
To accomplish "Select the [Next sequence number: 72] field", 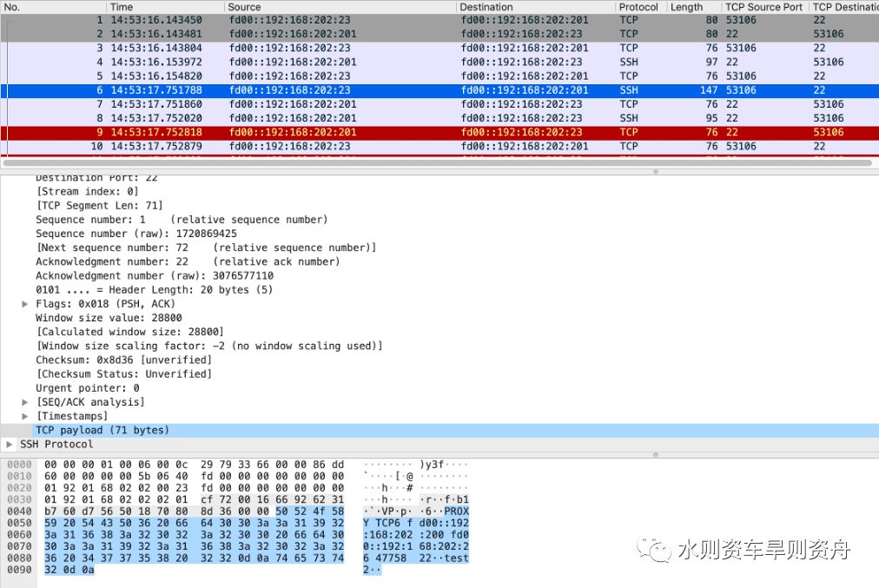I will (x=207, y=248).
